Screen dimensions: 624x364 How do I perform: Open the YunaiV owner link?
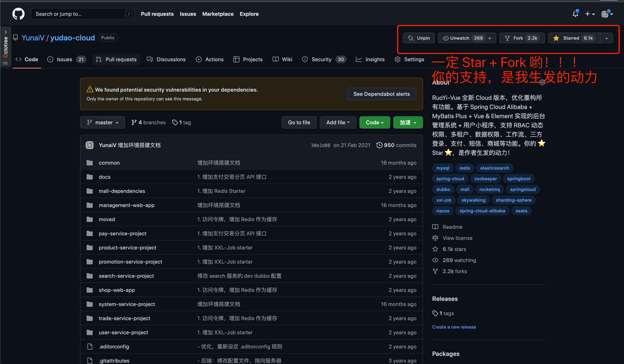(33, 37)
